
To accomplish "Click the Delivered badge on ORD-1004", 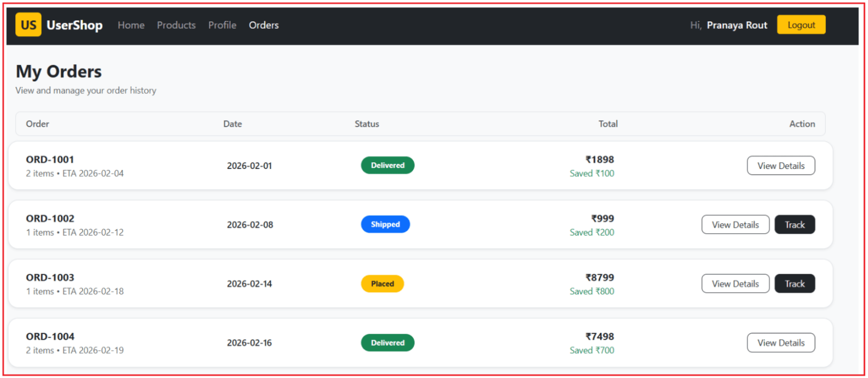I will point(388,342).
